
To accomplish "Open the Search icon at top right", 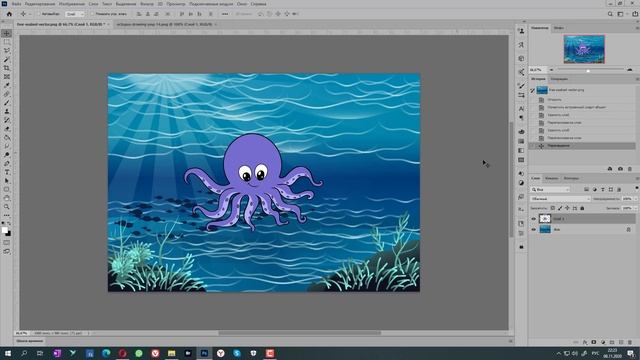I will point(610,14).
